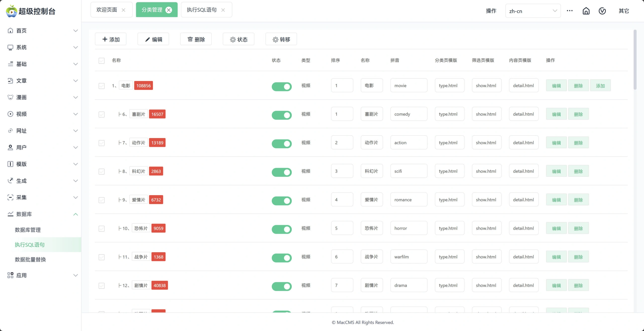644x331 pixels.
Task: Click the pencil 编辑 toolbar button
Action: point(153,39)
